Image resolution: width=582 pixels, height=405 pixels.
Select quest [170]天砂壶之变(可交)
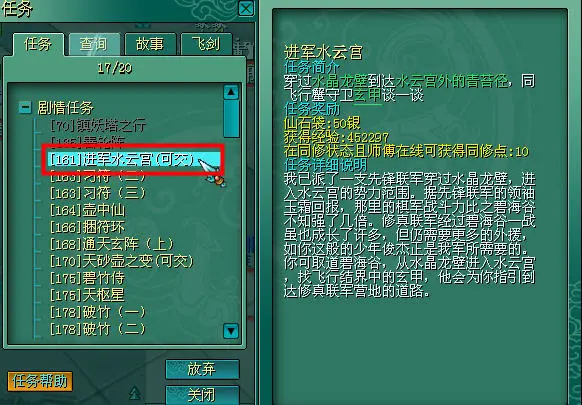[x=122, y=261]
